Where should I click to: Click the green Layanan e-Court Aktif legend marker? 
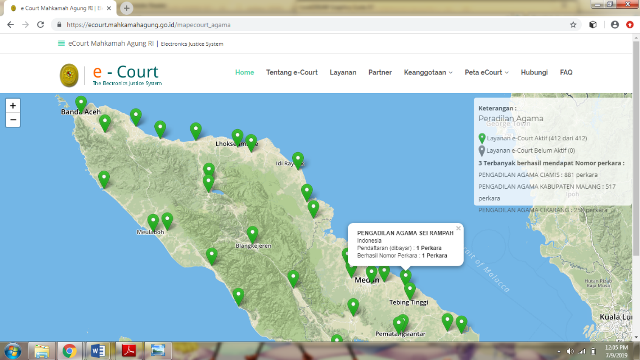(x=482, y=138)
